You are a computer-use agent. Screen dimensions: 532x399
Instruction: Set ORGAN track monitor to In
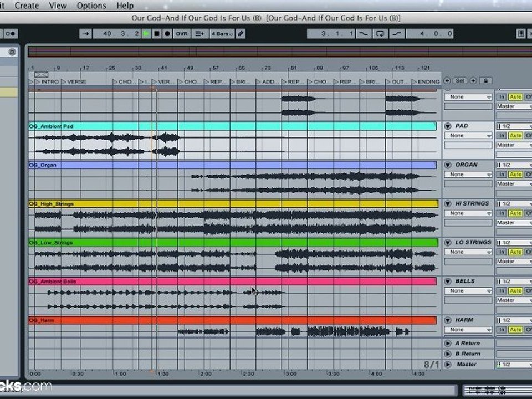(502, 175)
